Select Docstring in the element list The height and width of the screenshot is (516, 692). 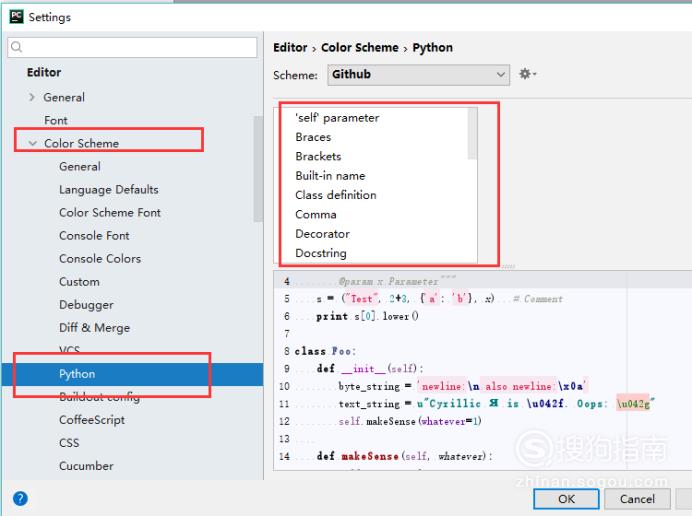coord(320,253)
